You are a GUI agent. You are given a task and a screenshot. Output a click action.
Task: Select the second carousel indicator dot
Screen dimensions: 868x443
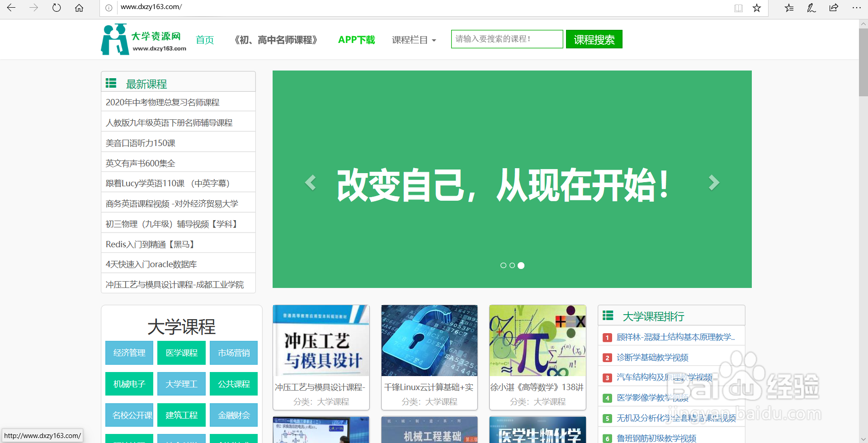512,265
